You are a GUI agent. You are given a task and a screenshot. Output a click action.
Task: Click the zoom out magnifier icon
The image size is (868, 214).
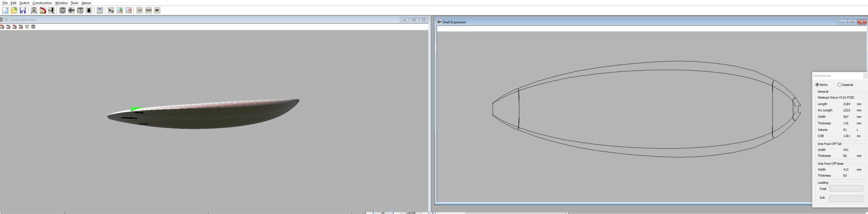[x=129, y=10]
